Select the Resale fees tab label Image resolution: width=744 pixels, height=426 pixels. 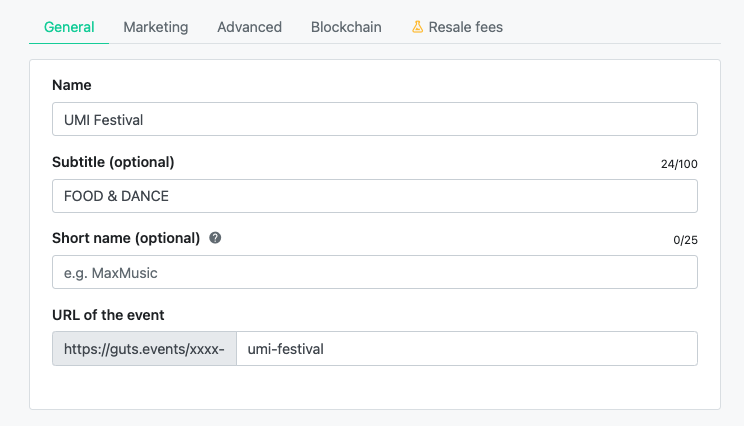coord(465,27)
